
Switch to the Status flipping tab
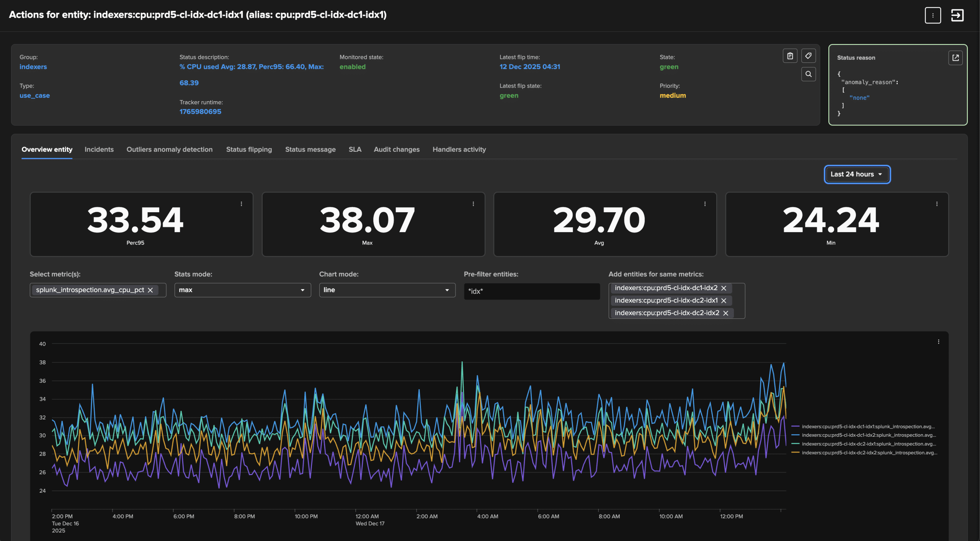click(249, 149)
